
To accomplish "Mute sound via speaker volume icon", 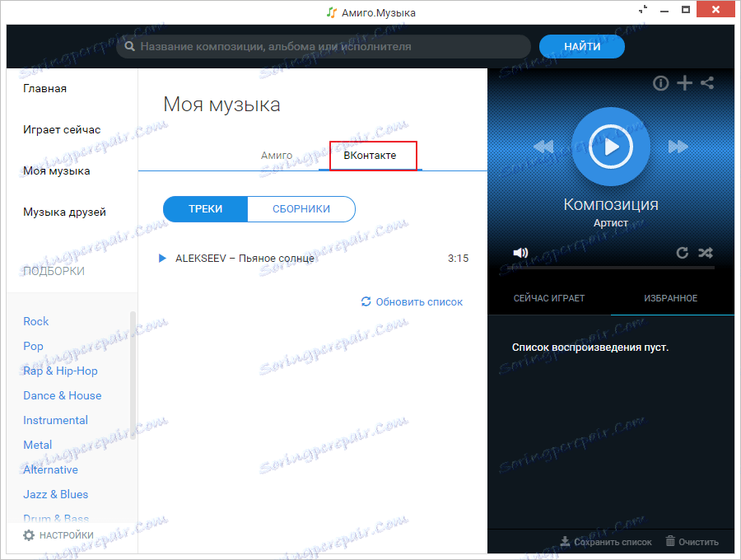I will pyautogui.click(x=520, y=253).
